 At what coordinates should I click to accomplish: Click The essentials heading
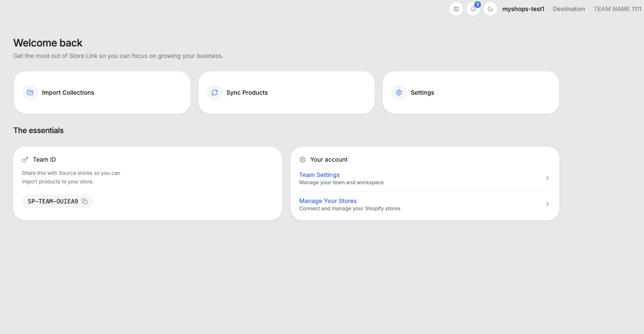click(38, 131)
